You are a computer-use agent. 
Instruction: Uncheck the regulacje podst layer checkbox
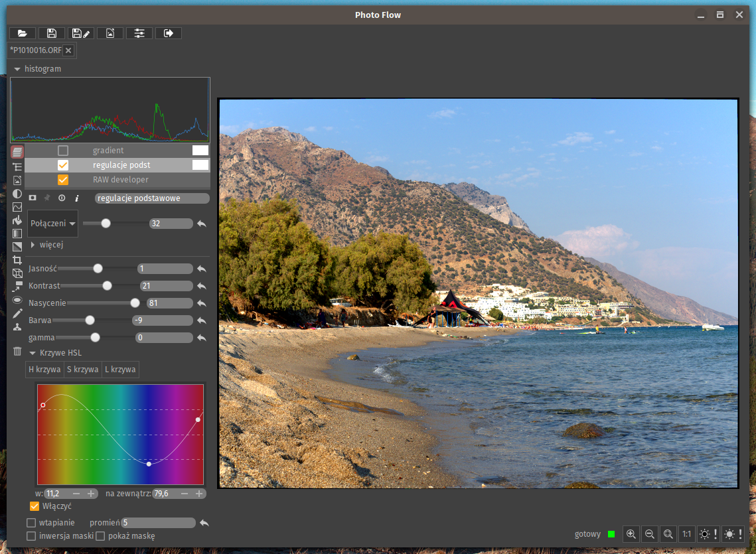[62, 165]
